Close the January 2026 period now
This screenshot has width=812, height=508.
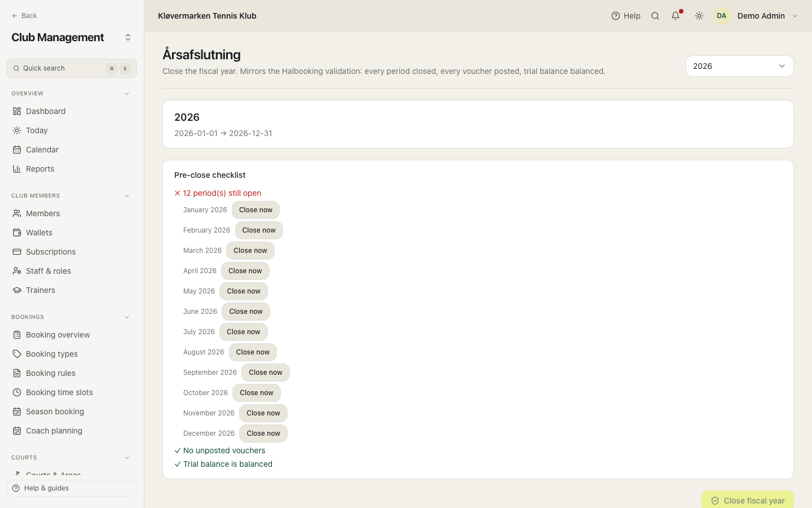[255, 210]
